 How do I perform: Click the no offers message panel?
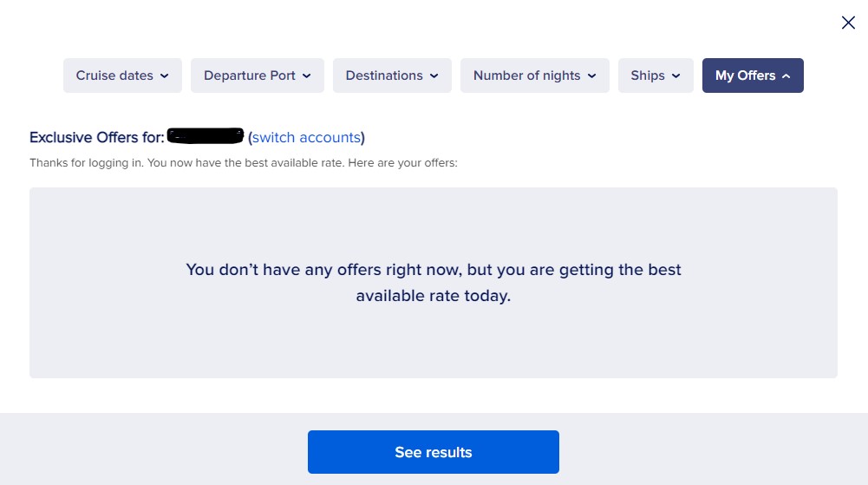(x=434, y=283)
